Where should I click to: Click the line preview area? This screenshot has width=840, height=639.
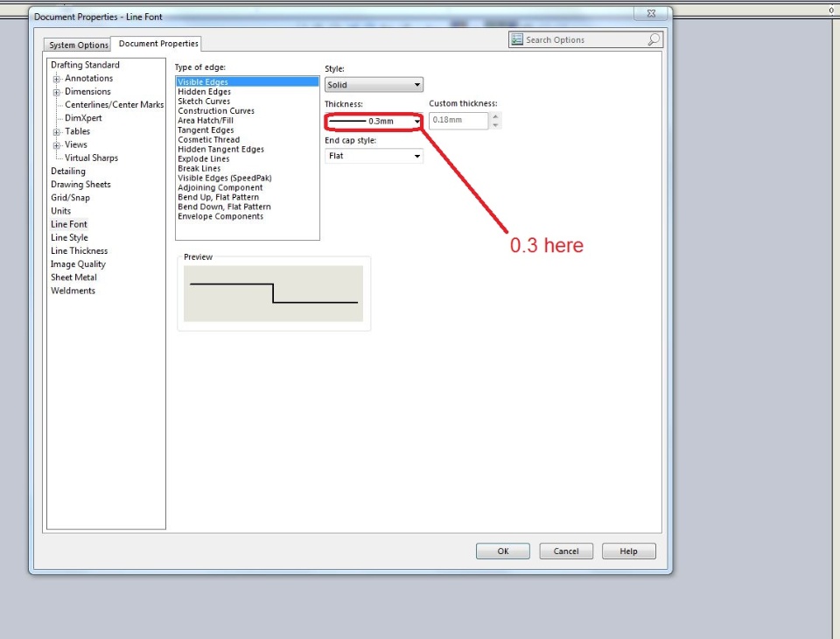(x=273, y=294)
